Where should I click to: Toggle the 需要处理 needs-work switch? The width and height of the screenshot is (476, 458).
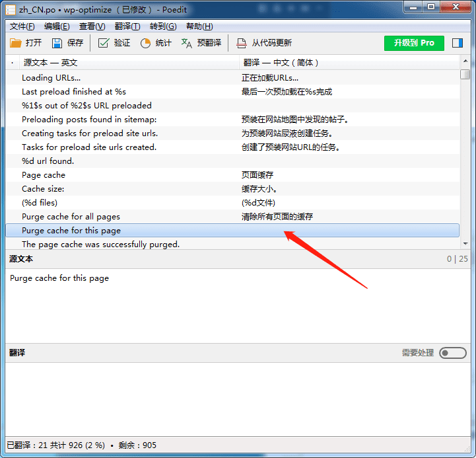[453, 353]
